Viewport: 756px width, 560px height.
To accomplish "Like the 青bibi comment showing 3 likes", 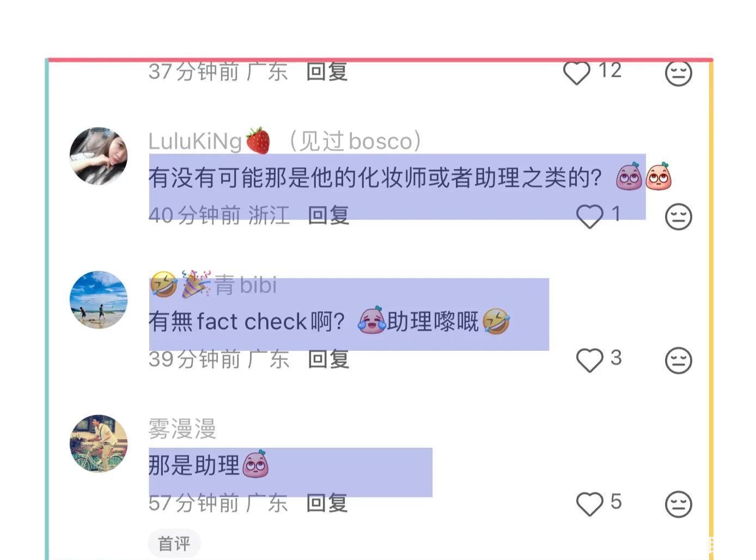I will 590,360.
